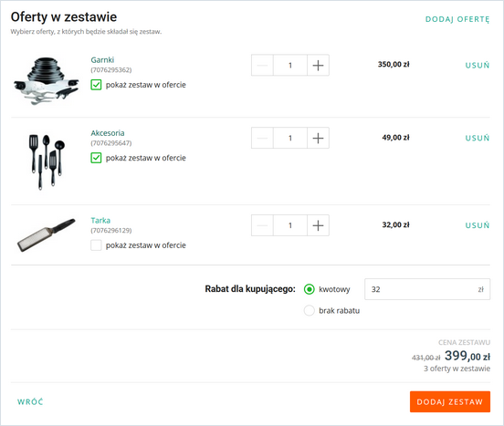Go back using the WRÓĆ link
504x426 pixels.
coord(30,401)
